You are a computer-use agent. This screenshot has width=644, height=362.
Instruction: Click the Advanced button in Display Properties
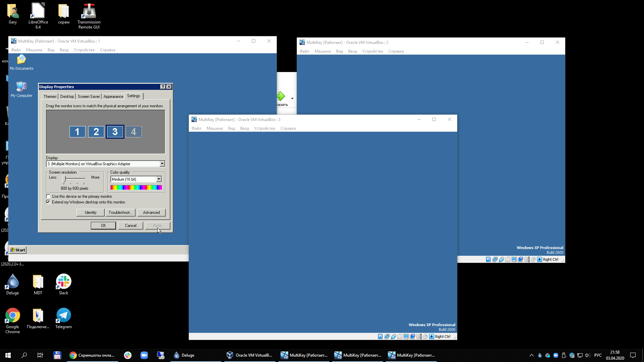click(x=151, y=212)
